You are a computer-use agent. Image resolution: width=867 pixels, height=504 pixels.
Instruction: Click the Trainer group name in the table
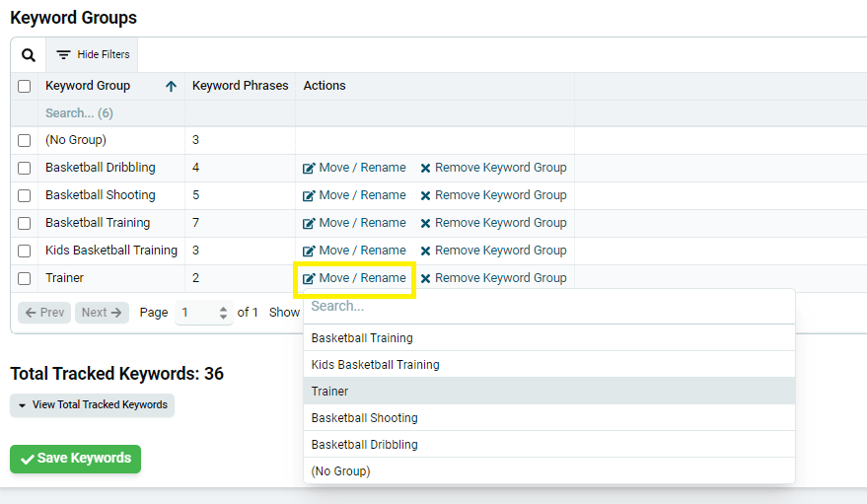click(65, 278)
